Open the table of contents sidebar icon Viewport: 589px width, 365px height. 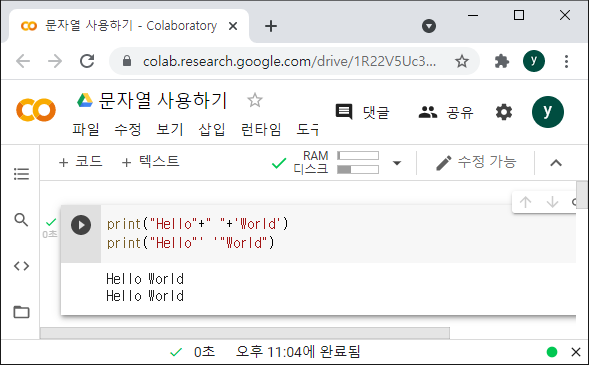point(21,174)
